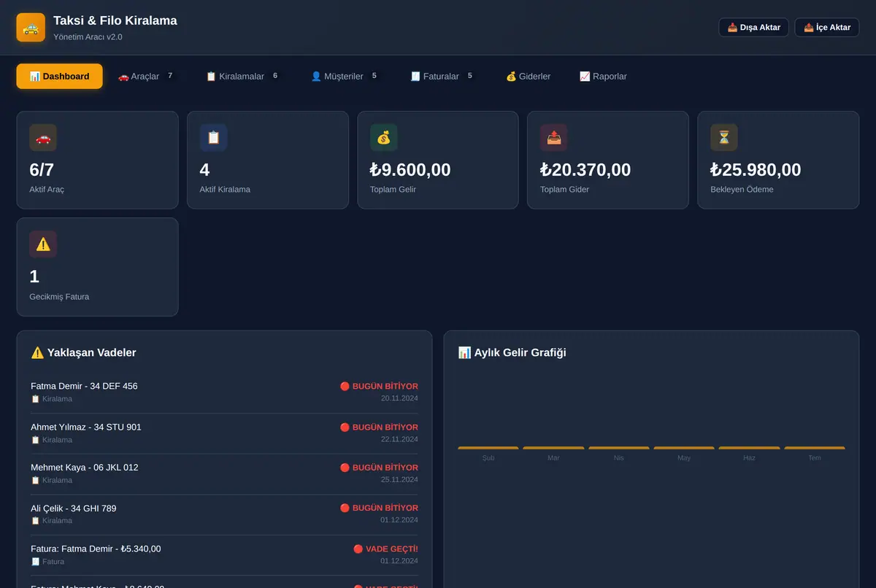Click the BUGÜN BİTİYOR status dated 20.11.2024
This screenshot has width=876, height=588.
379,386
